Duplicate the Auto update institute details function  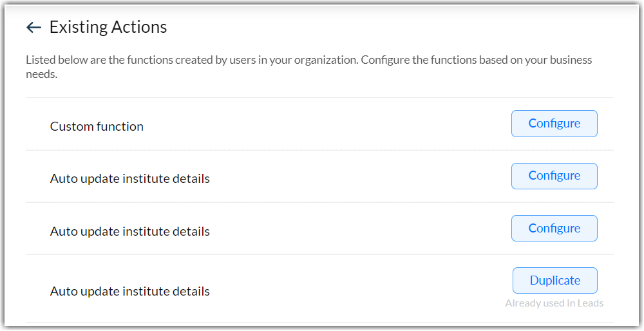coord(554,281)
